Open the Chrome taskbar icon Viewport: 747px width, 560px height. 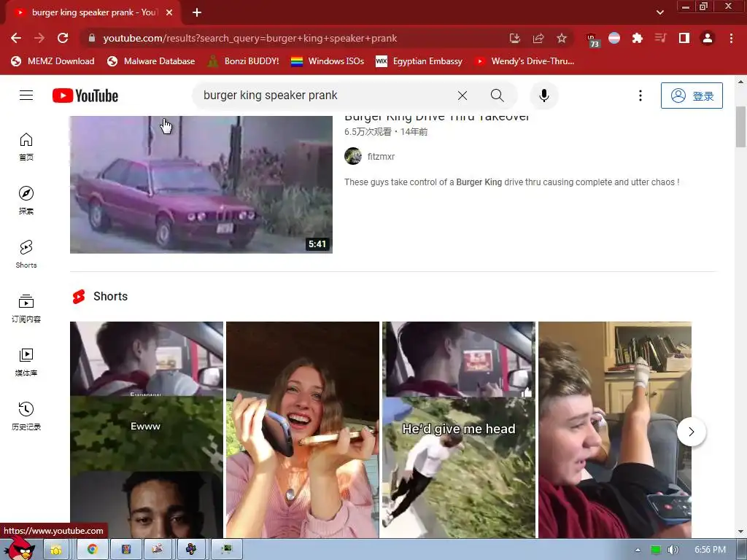pyautogui.click(x=93, y=549)
